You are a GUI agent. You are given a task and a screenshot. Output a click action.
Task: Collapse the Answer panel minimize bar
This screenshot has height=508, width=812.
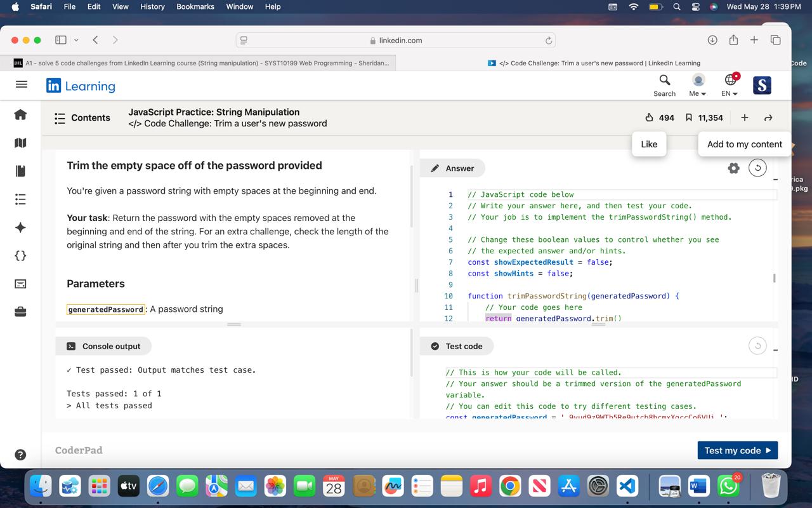click(775, 180)
